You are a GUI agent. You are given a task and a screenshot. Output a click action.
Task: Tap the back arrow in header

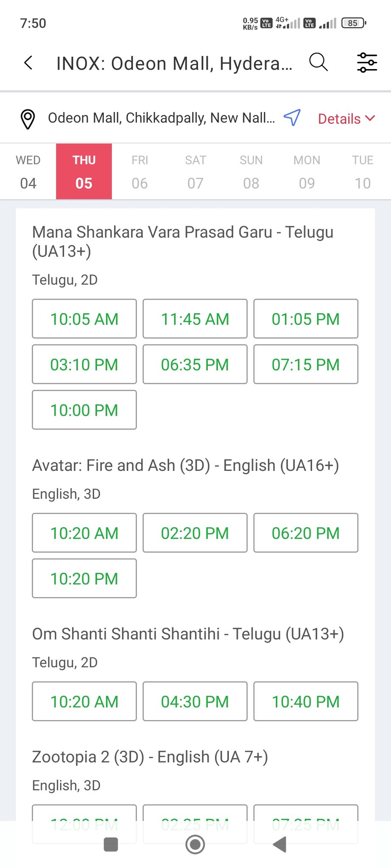(x=28, y=63)
